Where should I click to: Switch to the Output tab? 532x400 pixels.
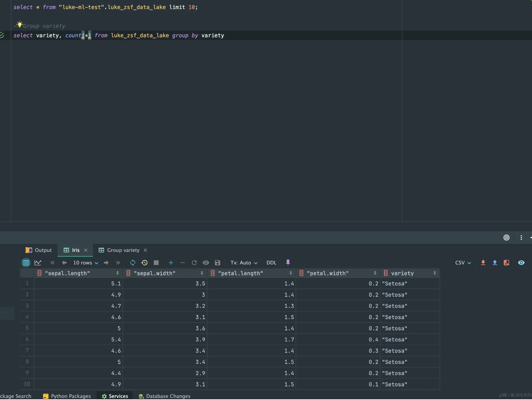tap(39, 250)
